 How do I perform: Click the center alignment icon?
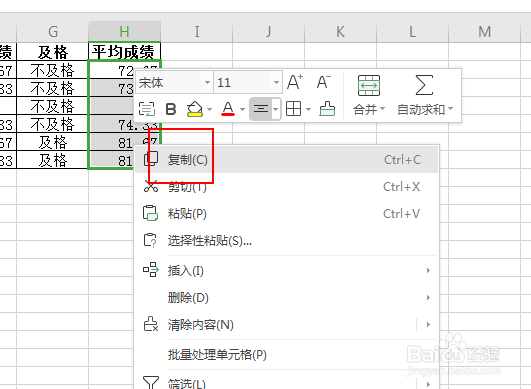pyautogui.click(x=261, y=109)
